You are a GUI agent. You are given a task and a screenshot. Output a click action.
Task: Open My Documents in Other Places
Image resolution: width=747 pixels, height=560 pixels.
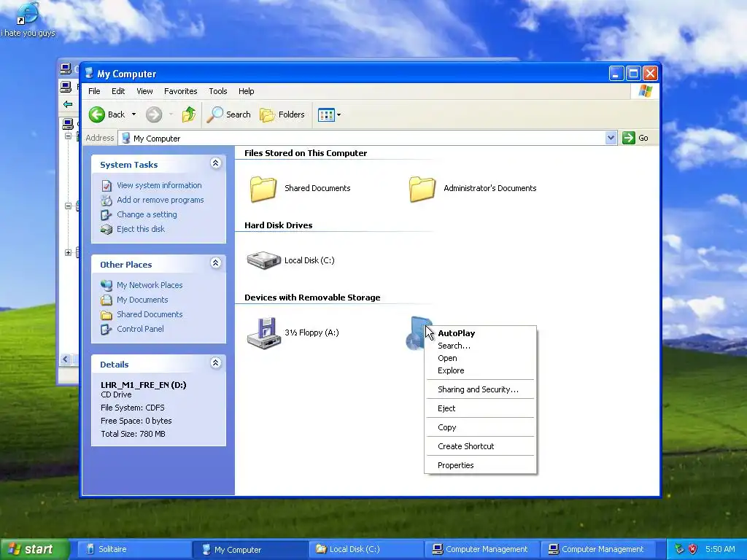[x=142, y=300]
